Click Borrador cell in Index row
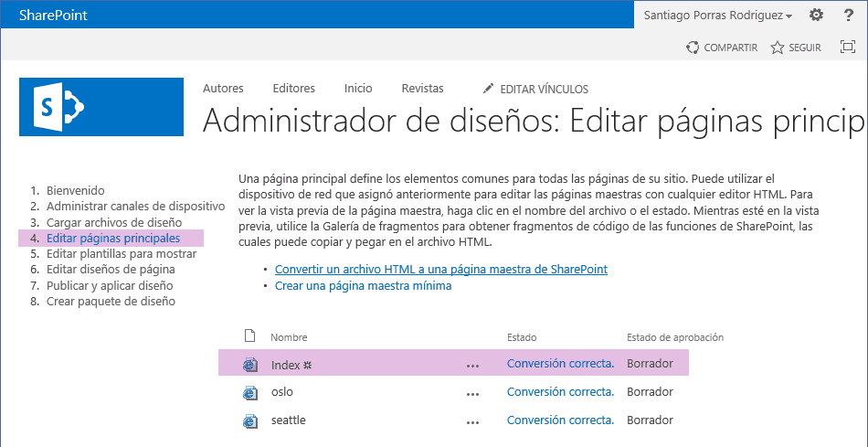Viewport: 868px width, 447px height. pos(650,364)
